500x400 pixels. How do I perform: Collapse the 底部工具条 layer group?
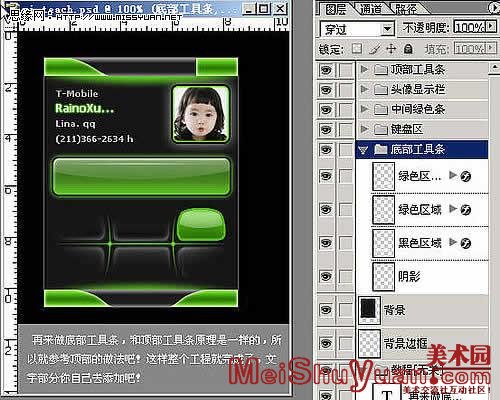coord(363,150)
